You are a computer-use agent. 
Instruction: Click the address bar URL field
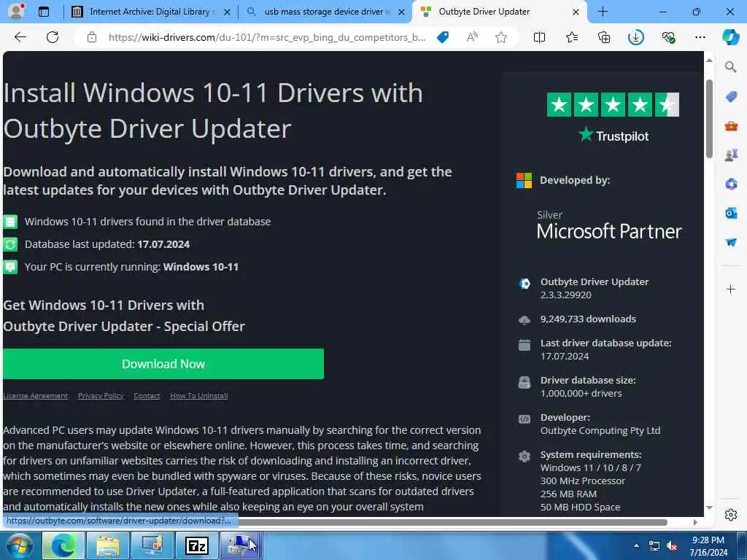267,37
